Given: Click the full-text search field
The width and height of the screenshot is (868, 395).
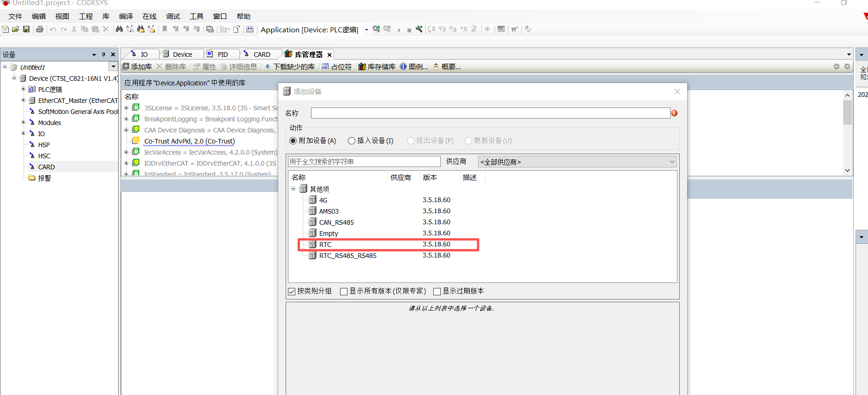Looking at the screenshot, I should pos(364,162).
